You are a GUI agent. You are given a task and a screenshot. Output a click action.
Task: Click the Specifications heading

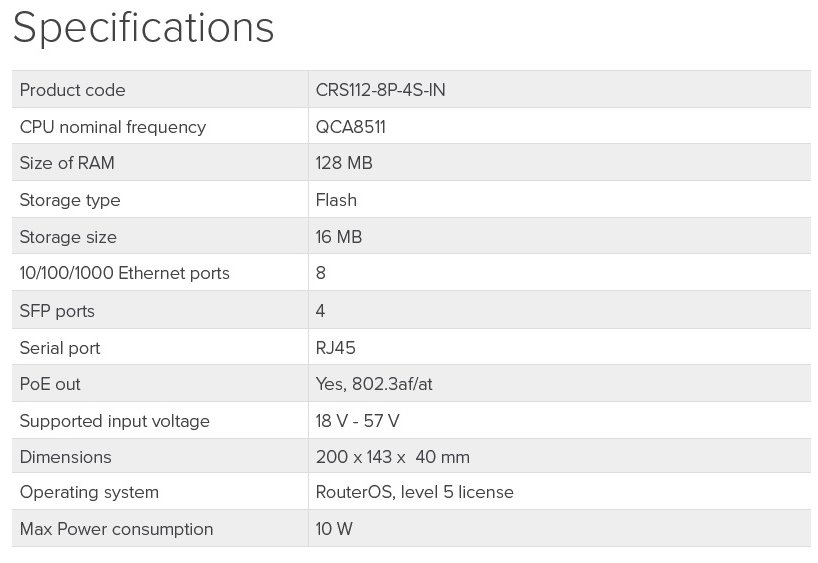[143, 28]
